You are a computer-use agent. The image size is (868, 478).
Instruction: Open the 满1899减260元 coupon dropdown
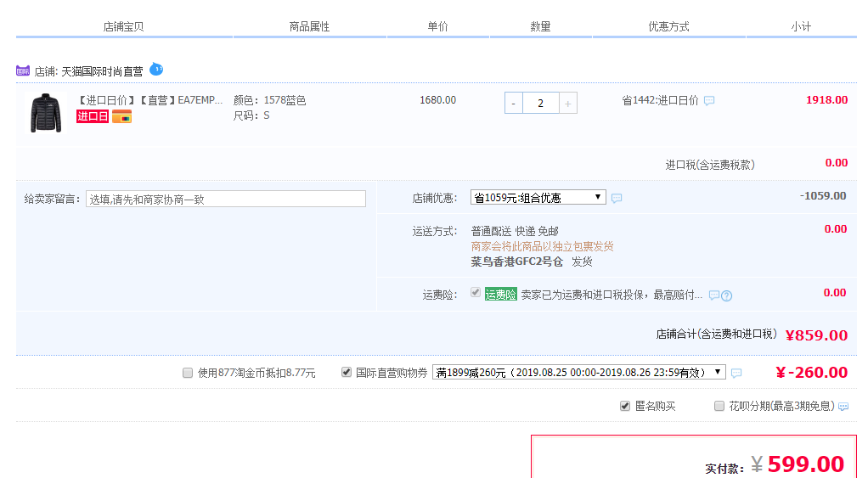click(x=579, y=373)
